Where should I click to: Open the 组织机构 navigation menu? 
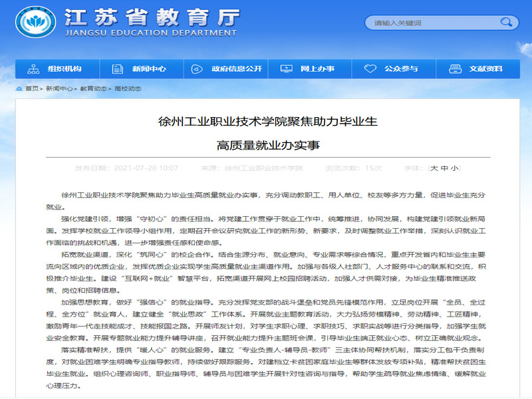(x=64, y=68)
